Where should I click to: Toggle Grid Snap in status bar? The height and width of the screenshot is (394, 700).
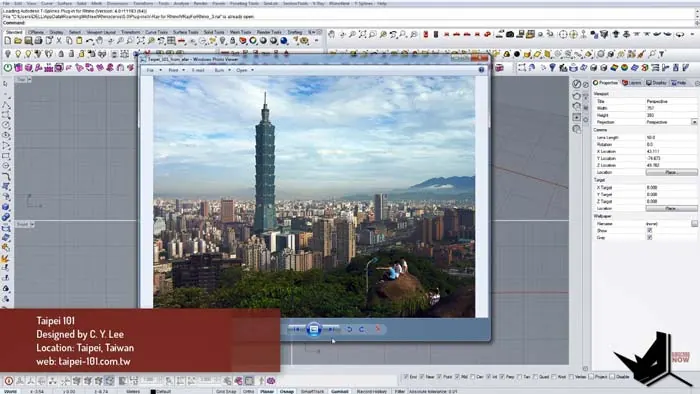[x=226, y=391]
